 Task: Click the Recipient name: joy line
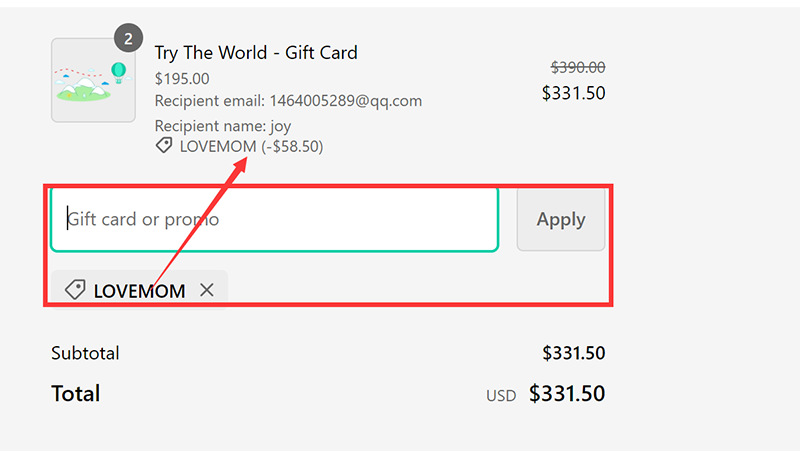[223, 126]
